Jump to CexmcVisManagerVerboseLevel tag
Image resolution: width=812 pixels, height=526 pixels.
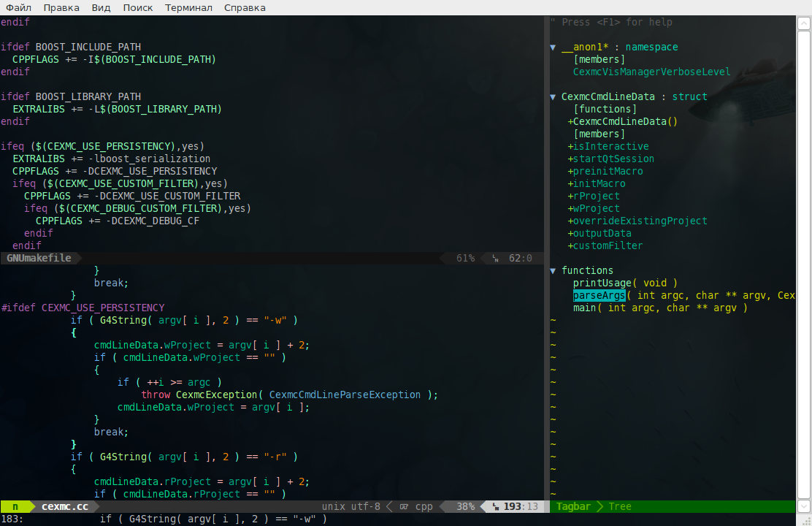[x=651, y=72]
